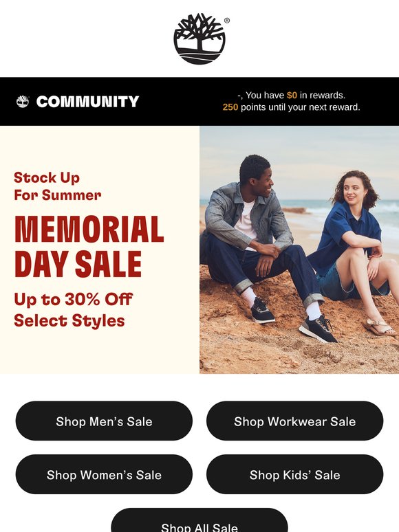Click the man's grey denim jacket
The height and width of the screenshot is (532, 399).
pos(247,215)
